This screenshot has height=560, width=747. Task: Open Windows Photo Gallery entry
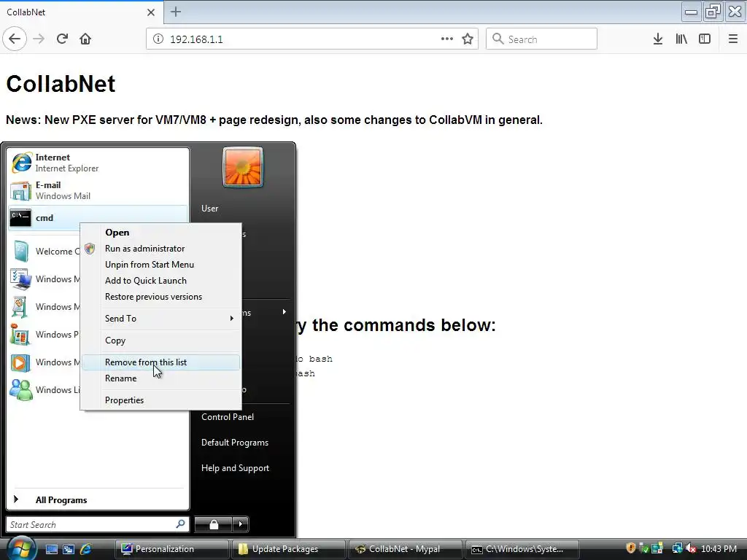44,335
